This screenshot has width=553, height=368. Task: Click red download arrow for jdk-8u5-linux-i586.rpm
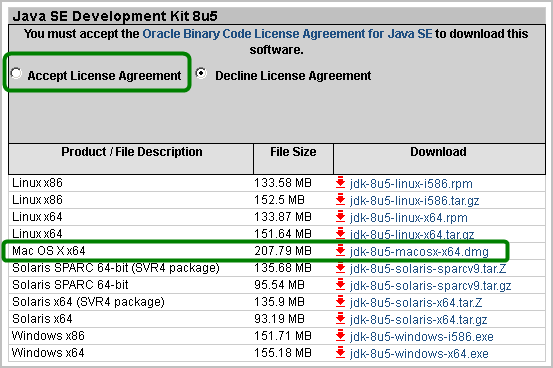click(x=340, y=183)
